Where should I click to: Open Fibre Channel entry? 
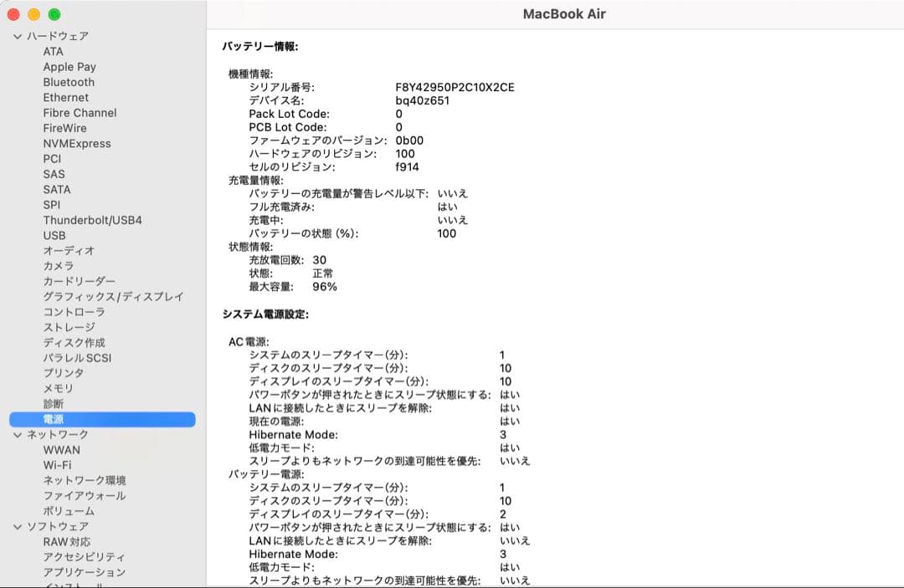pyautogui.click(x=80, y=113)
